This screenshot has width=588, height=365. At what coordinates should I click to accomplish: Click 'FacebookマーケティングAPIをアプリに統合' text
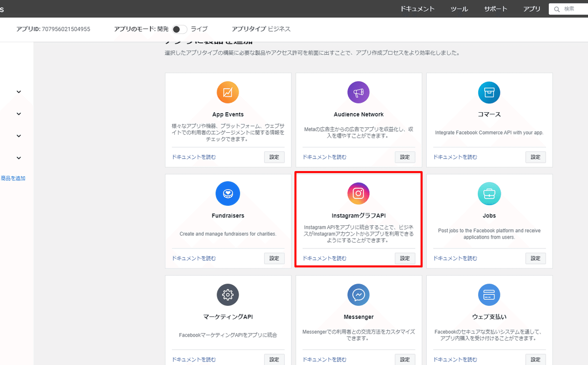coord(228,335)
